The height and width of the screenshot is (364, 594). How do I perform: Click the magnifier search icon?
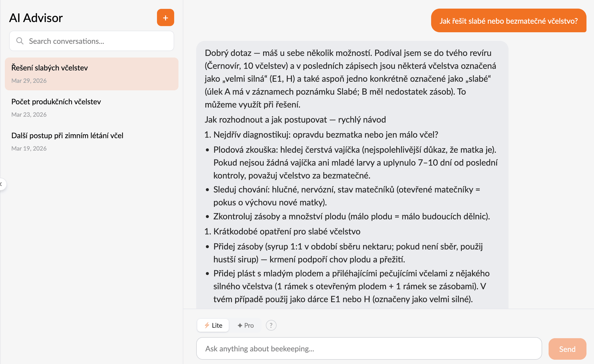point(20,41)
